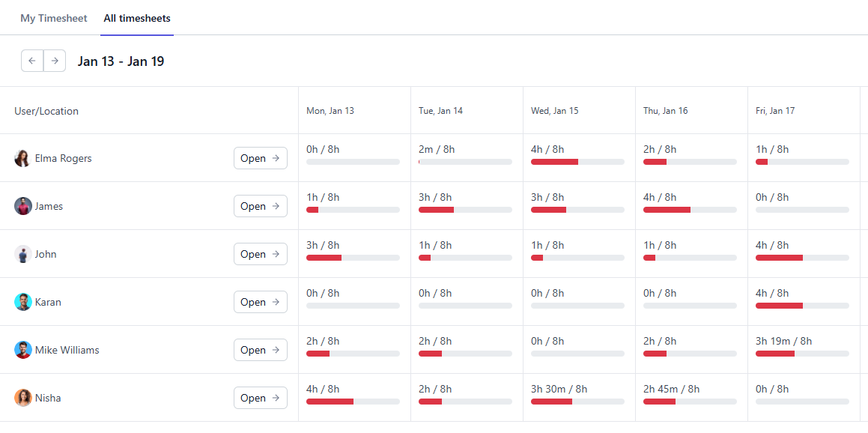The width and height of the screenshot is (868, 433).
Task: Click Elma Rogers' avatar picture
Action: point(22,158)
